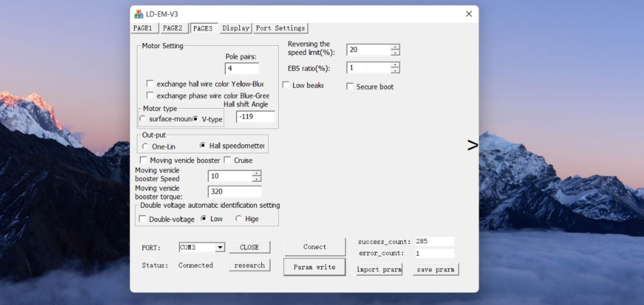Select surface-mount motor type
The width and height of the screenshot is (644, 305).
(143, 119)
